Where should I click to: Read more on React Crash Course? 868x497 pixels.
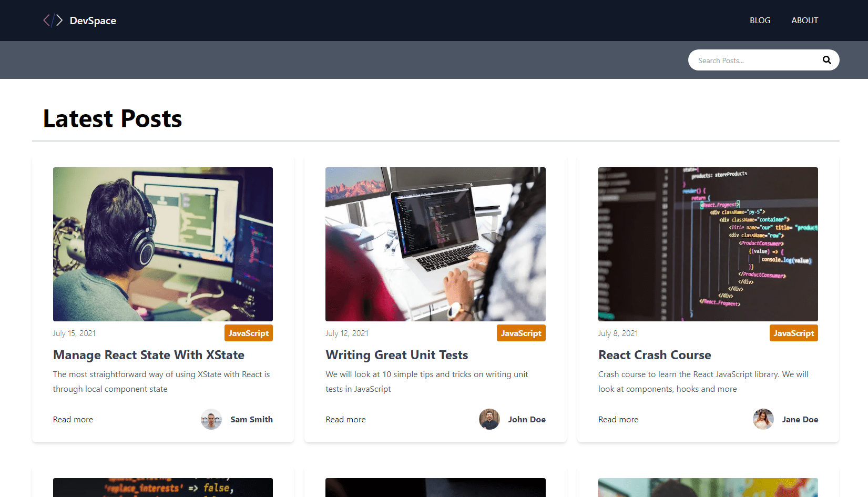[618, 419]
